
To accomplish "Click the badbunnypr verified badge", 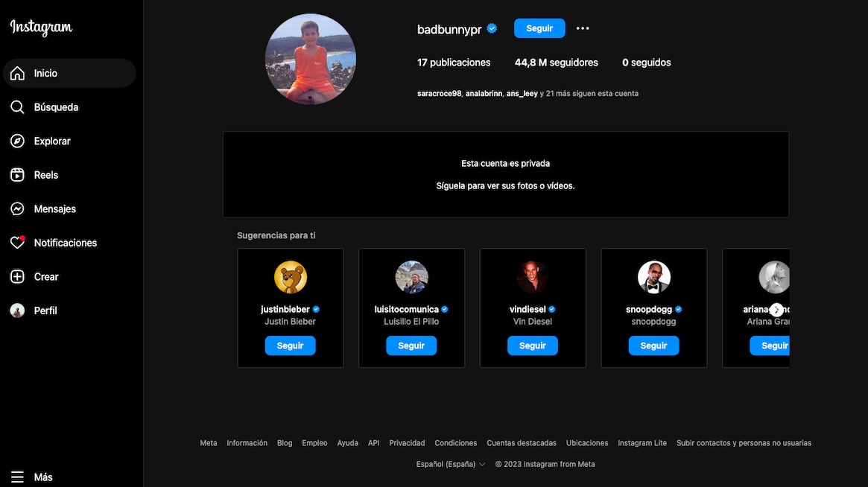I will point(492,29).
